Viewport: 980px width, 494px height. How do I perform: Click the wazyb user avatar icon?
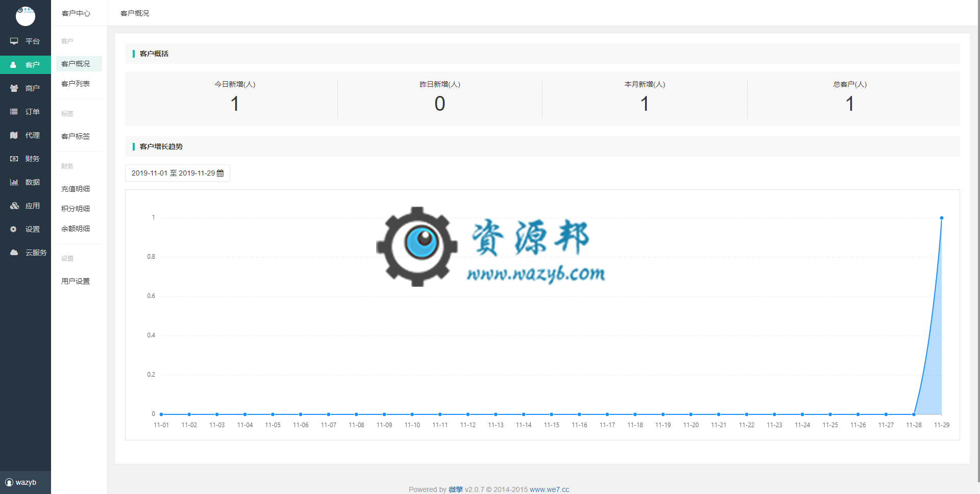(9, 482)
